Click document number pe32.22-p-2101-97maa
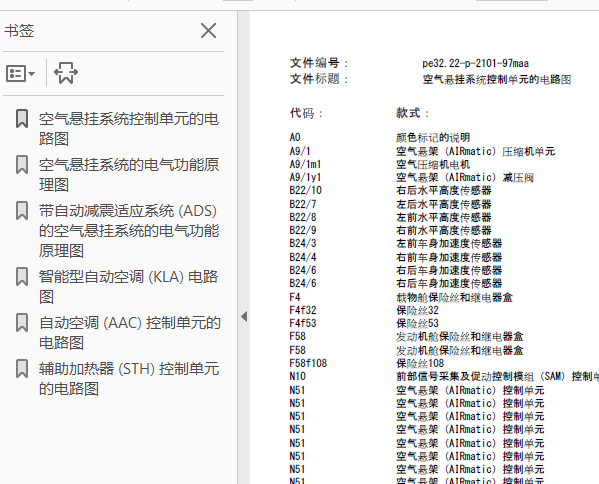 pos(475,63)
